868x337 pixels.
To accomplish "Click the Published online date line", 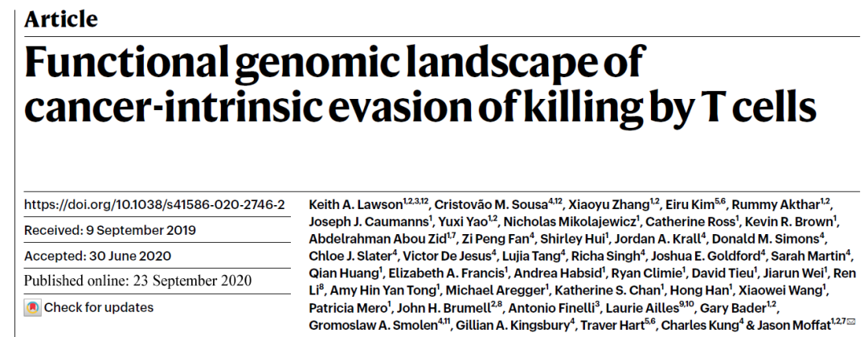I will (137, 282).
